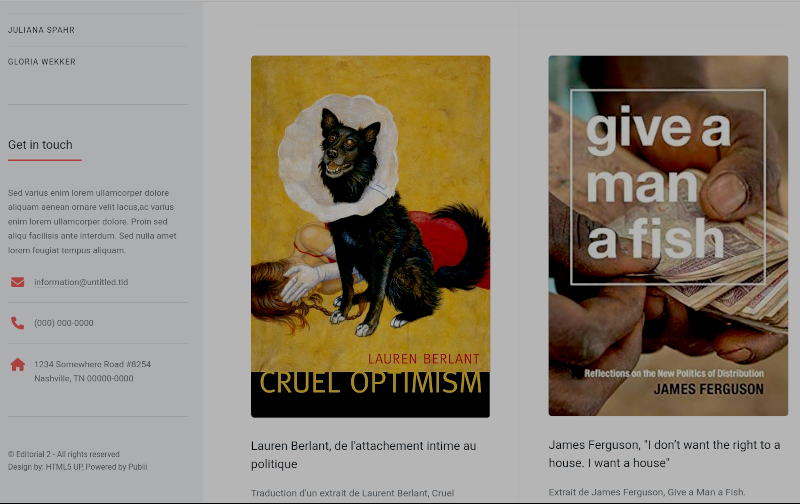Open the Juliana Spahr menu item

(41, 30)
